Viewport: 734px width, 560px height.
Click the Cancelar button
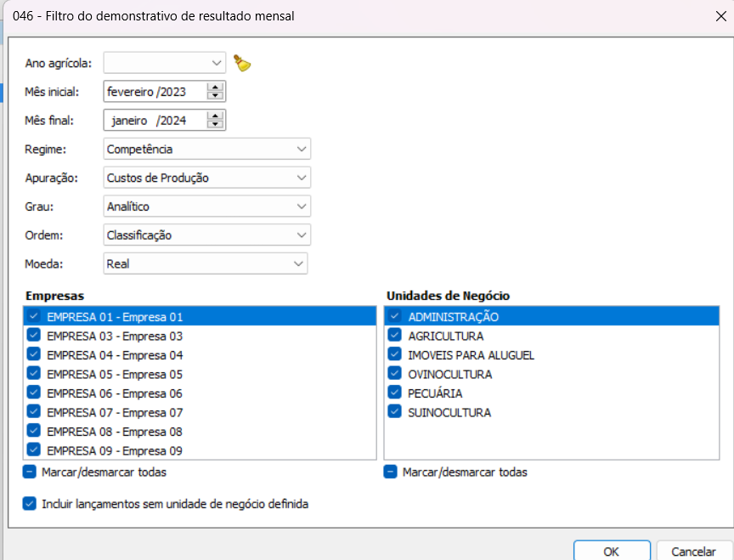pyautogui.click(x=693, y=551)
